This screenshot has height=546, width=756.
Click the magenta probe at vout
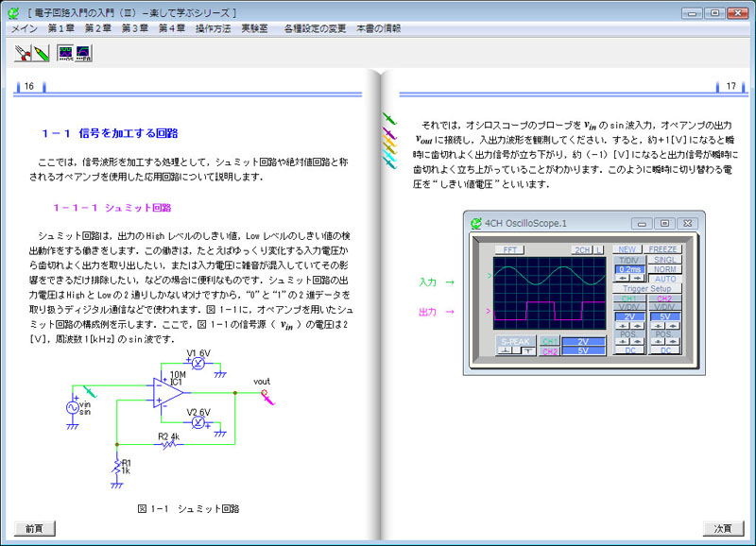pos(267,398)
